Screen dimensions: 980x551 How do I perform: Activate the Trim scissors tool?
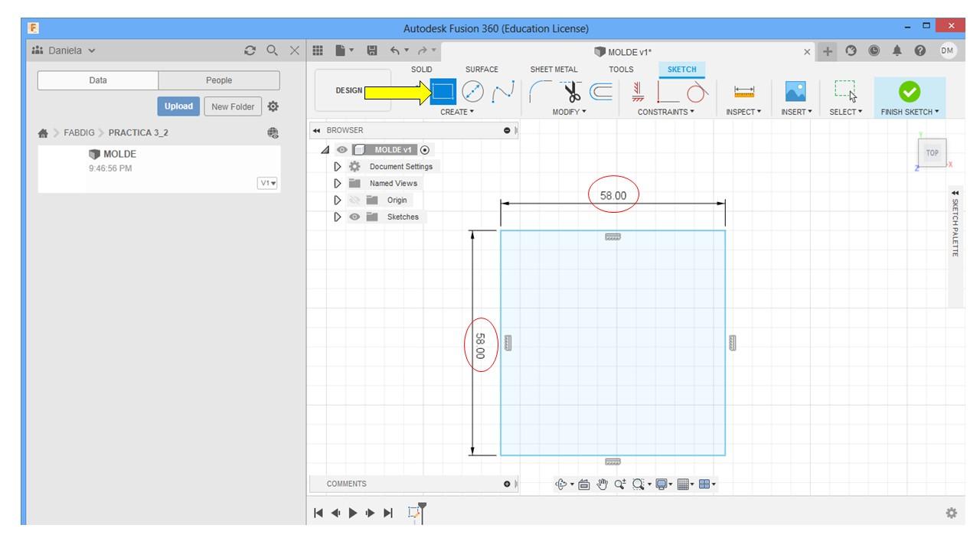click(569, 93)
